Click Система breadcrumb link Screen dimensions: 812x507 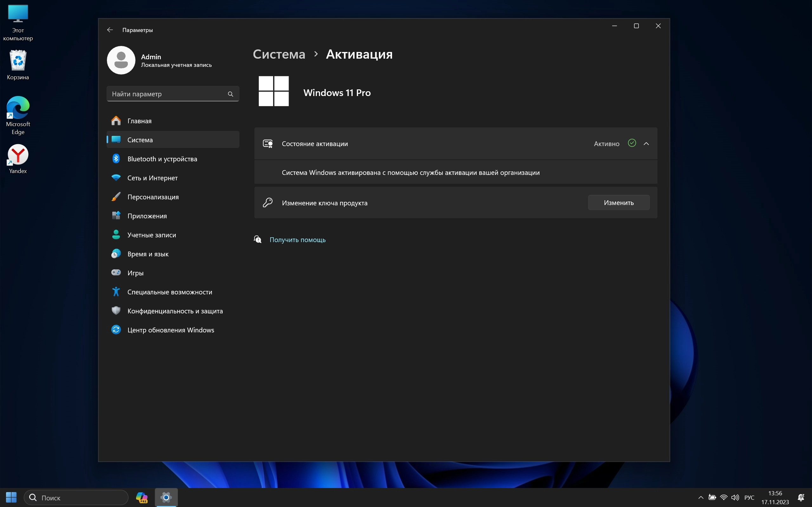[279, 54]
